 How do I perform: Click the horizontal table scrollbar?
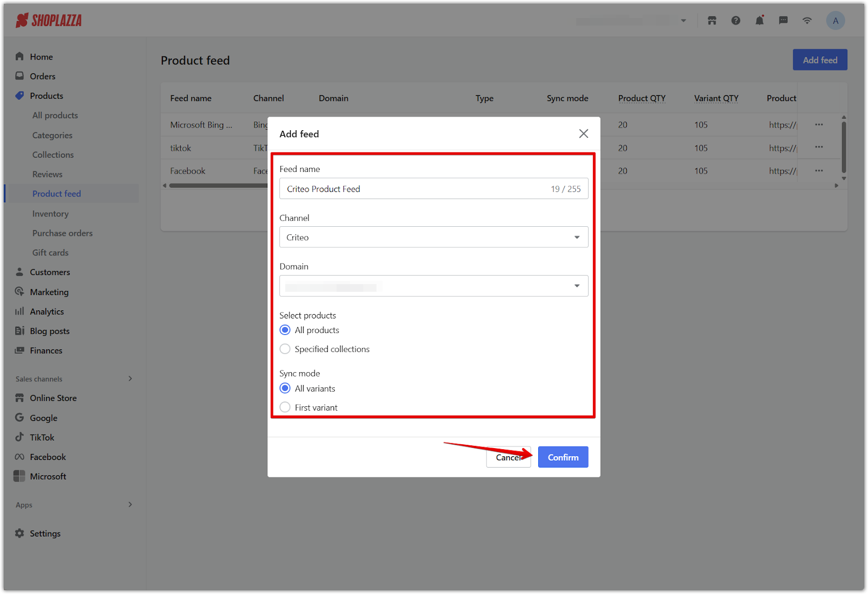pos(218,186)
